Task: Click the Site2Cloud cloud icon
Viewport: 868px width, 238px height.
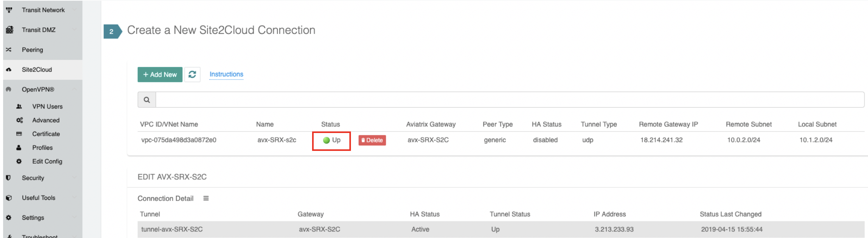Action: pos(9,70)
